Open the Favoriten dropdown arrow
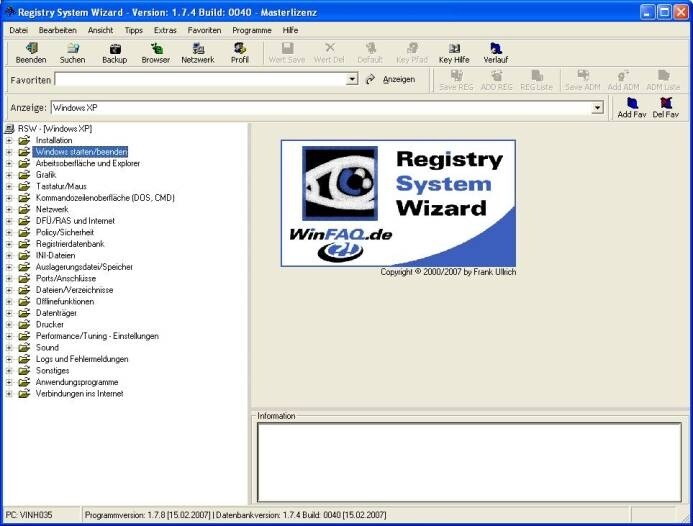The width and height of the screenshot is (693, 526). [x=352, y=80]
